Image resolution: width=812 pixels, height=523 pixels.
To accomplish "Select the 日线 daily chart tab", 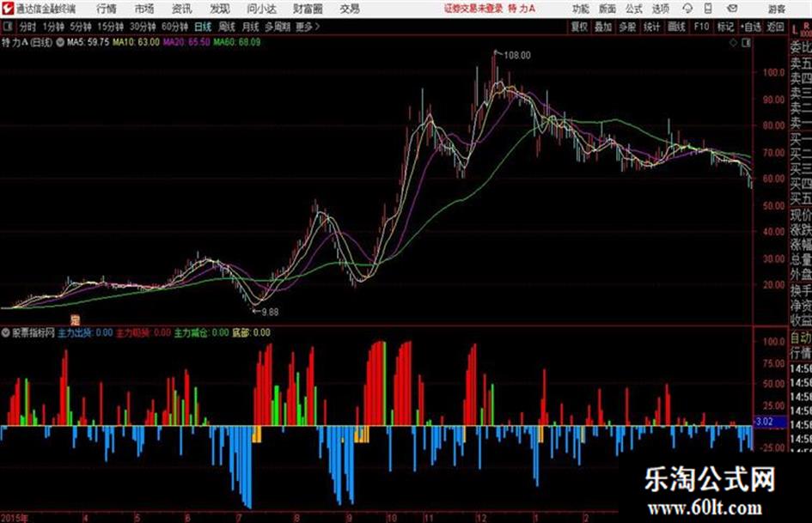I will [x=203, y=27].
